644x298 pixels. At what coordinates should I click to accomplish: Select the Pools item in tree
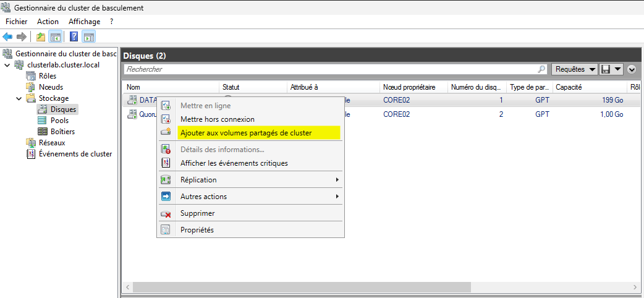point(59,121)
